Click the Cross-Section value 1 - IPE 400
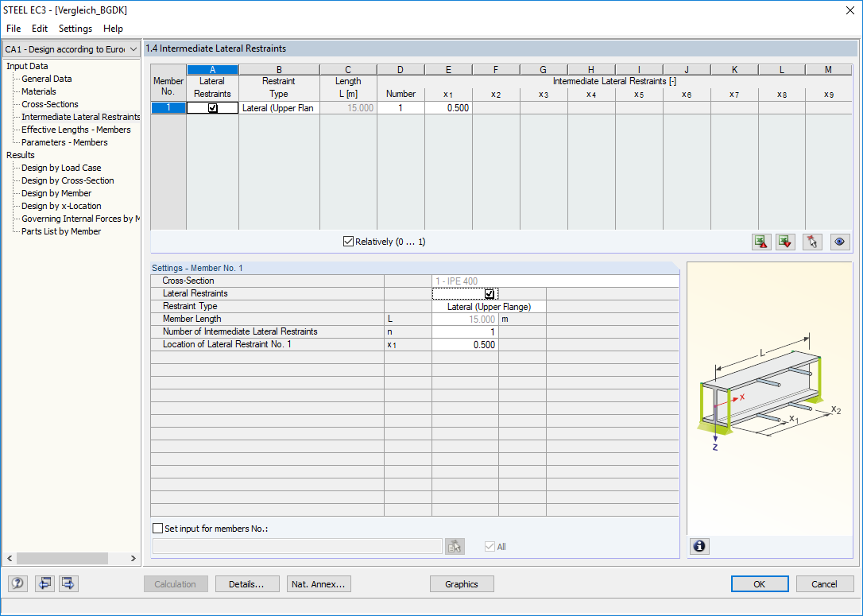 (555, 281)
